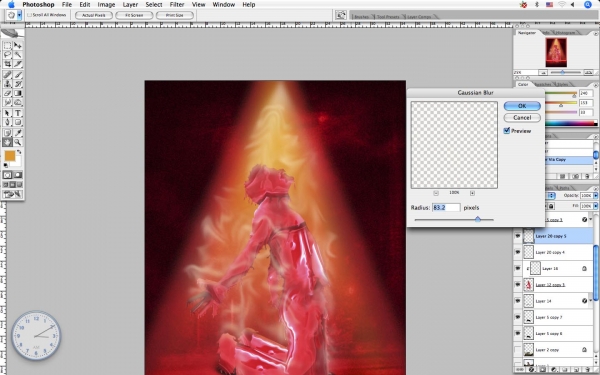Switch to the Histogram tab
600x375 pixels.
[565, 33]
